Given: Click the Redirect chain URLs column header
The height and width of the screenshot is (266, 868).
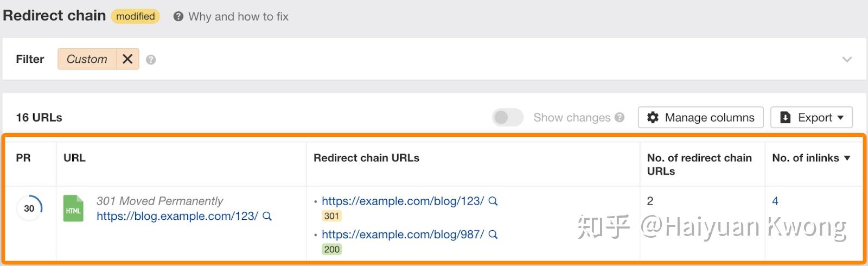Looking at the screenshot, I should click(x=366, y=158).
